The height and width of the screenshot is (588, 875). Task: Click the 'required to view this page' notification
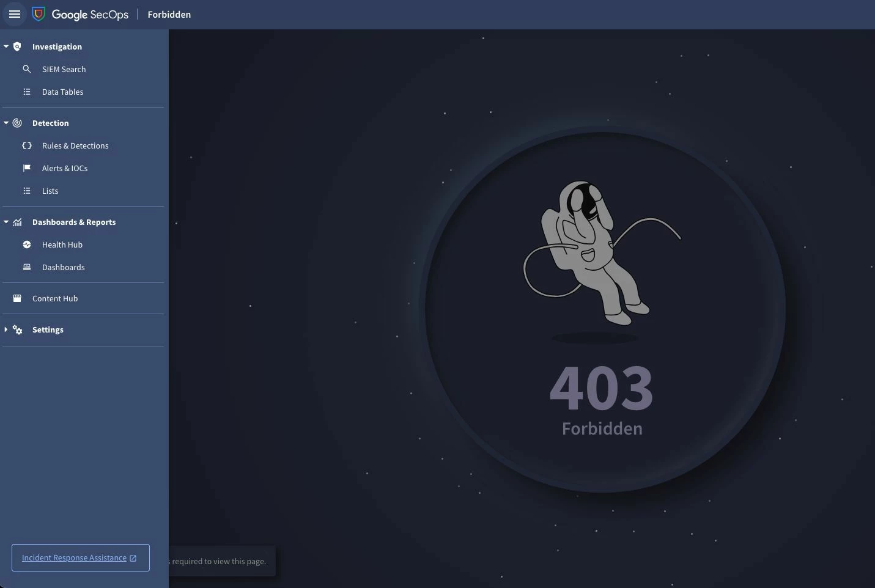click(223, 561)
